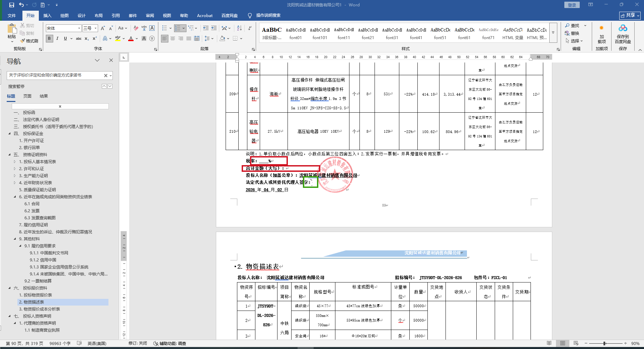644x349 pixels.
Task: Open the phonetic guide (wén) tool
Action: point(144,28)
